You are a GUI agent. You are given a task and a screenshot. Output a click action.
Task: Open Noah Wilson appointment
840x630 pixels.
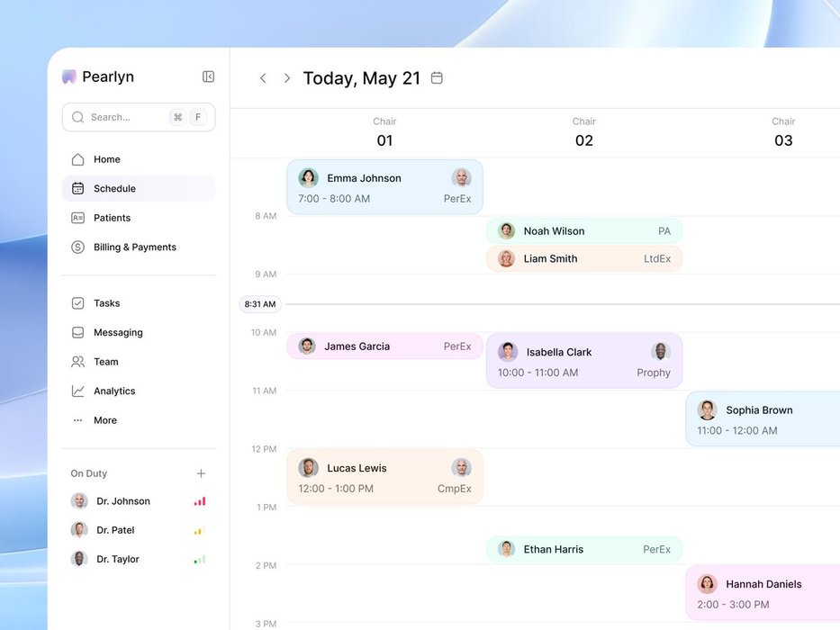point(584,231)
